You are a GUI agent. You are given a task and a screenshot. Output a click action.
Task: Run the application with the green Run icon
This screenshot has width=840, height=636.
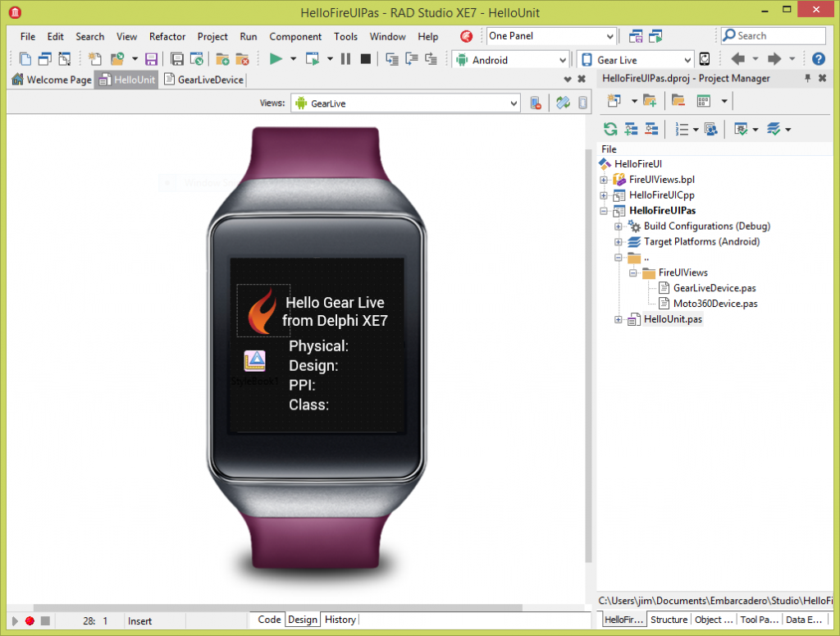coord(276,59)
